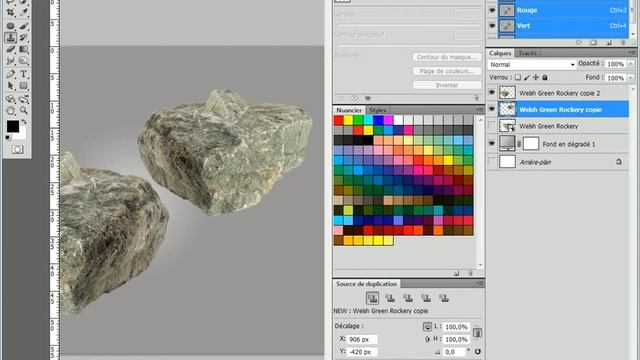Select the Clone Stamp tool

tap(11, 38)
